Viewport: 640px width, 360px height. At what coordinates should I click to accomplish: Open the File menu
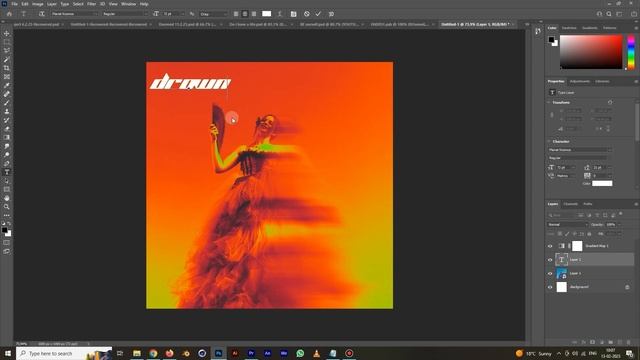tap(14, 4)
